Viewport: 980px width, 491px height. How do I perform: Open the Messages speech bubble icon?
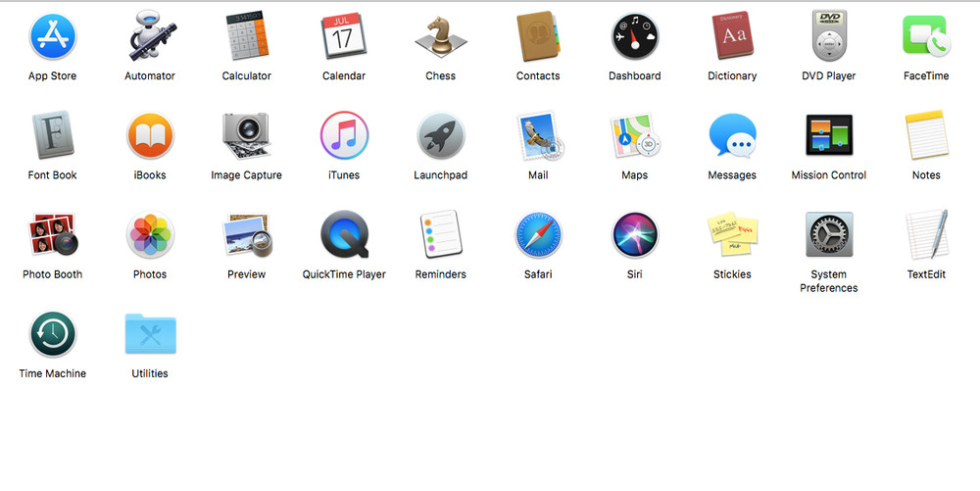pos(732,135)
